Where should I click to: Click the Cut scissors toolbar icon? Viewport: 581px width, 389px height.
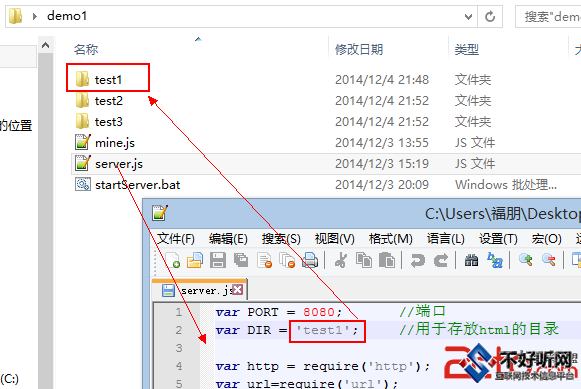click(341, 260)
